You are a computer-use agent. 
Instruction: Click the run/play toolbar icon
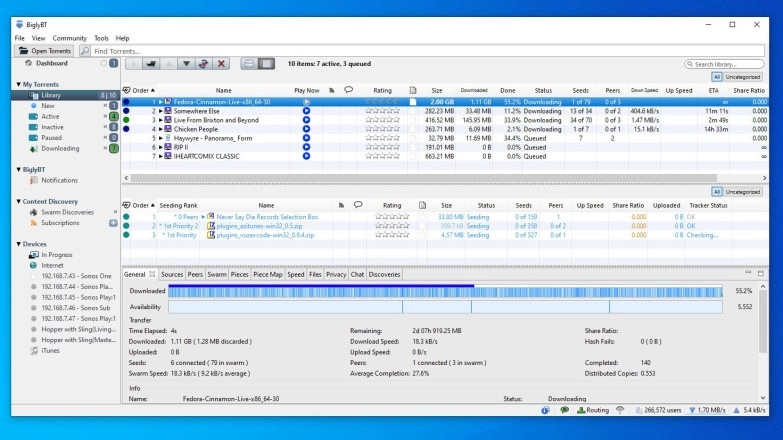133,63
